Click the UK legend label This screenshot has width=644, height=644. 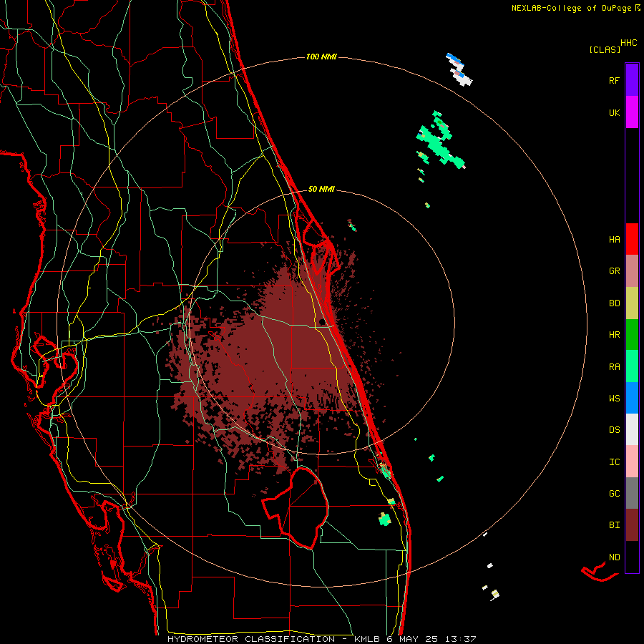pyautogui.click(x=614, y=113)
